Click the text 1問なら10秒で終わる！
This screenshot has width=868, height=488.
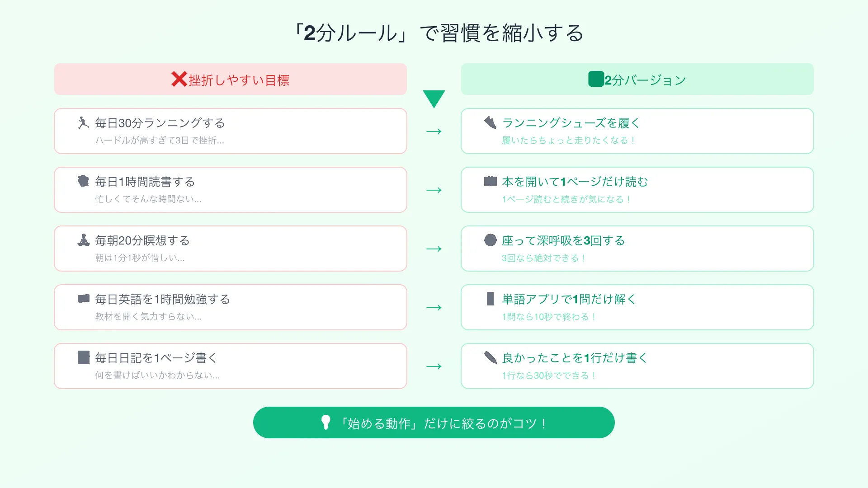tap(549, 317)
